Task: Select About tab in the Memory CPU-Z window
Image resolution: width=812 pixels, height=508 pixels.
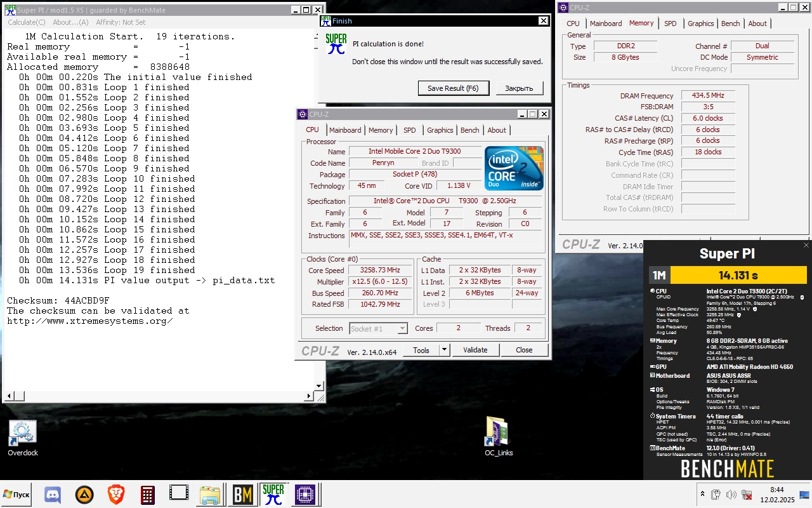Action: 757,23
